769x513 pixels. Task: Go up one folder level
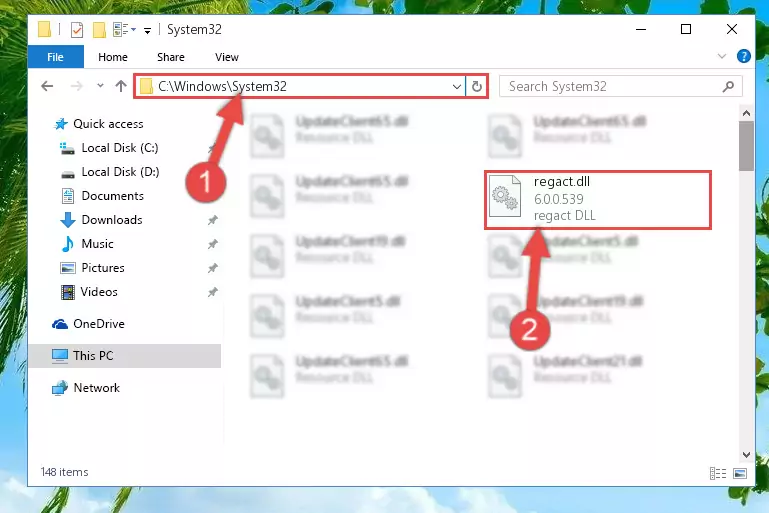click(x=121, y=86)
